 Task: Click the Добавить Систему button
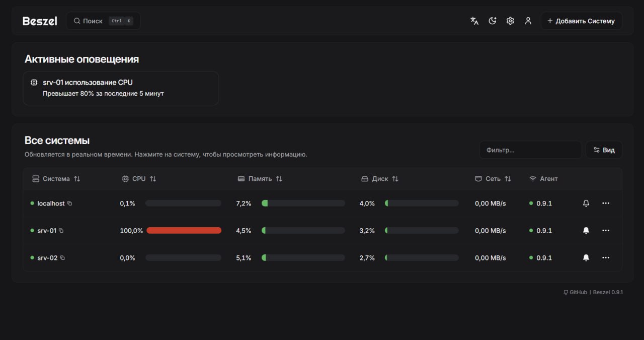pos(581,21)
